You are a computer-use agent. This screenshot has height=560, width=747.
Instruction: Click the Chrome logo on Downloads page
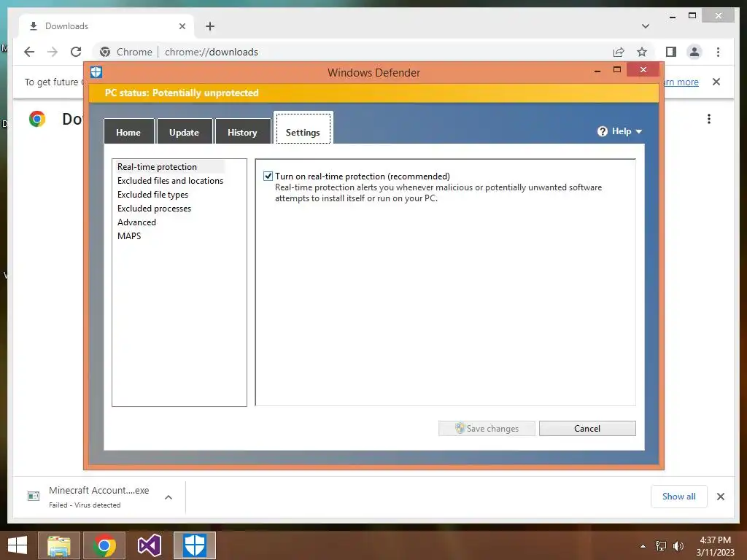tap(37, 119)
